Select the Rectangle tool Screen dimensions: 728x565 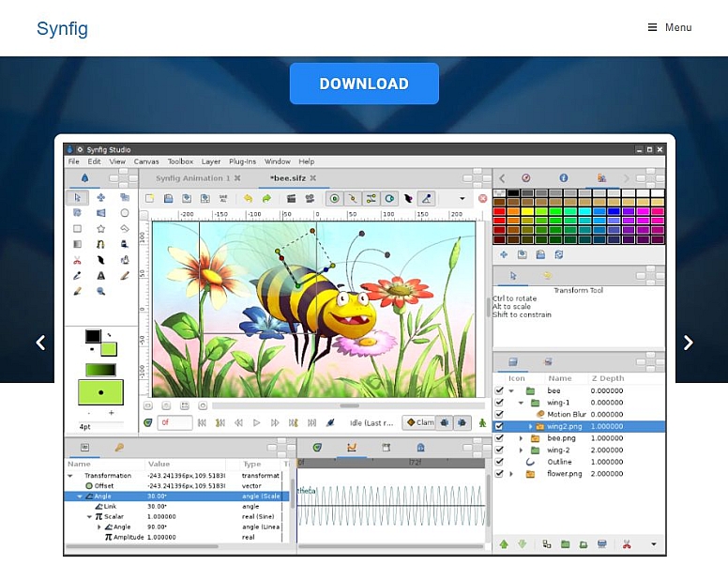tap(78, 229)
